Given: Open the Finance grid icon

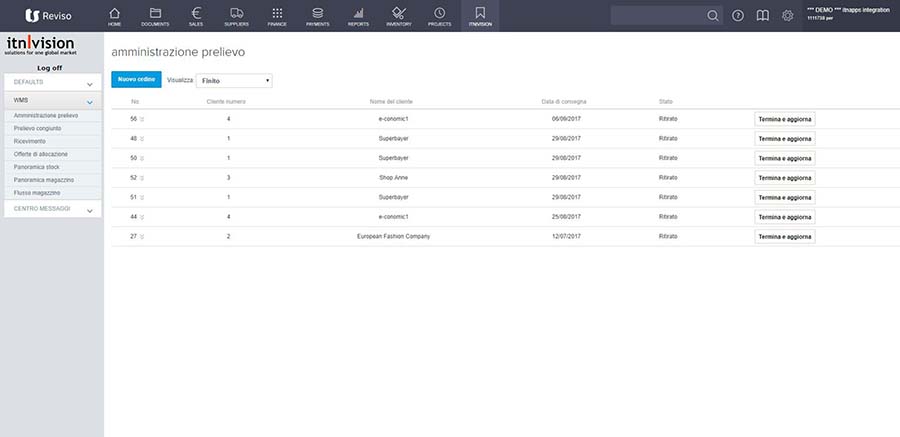Looking at the screenshot, I should click(277, 15).
